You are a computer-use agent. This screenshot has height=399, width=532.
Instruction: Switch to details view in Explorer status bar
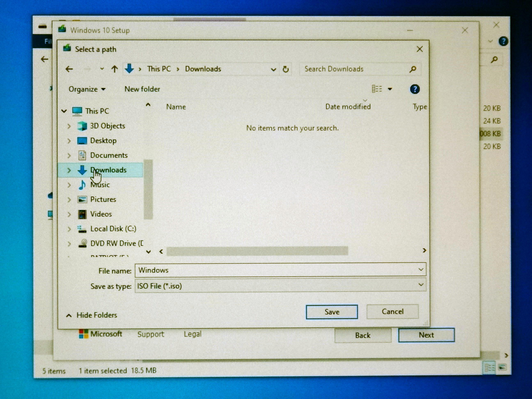pos(489,367)
